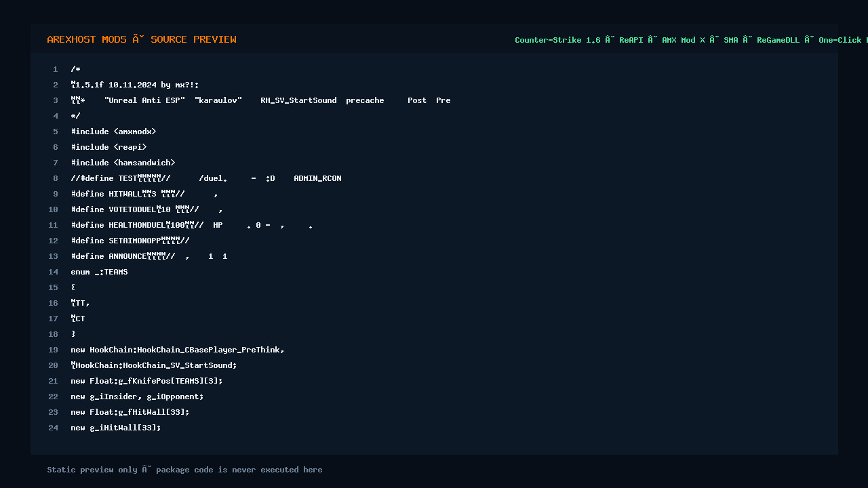Click the AREXHOST MODS SOURCE PREVIEW title

click(x=142, y=39)
